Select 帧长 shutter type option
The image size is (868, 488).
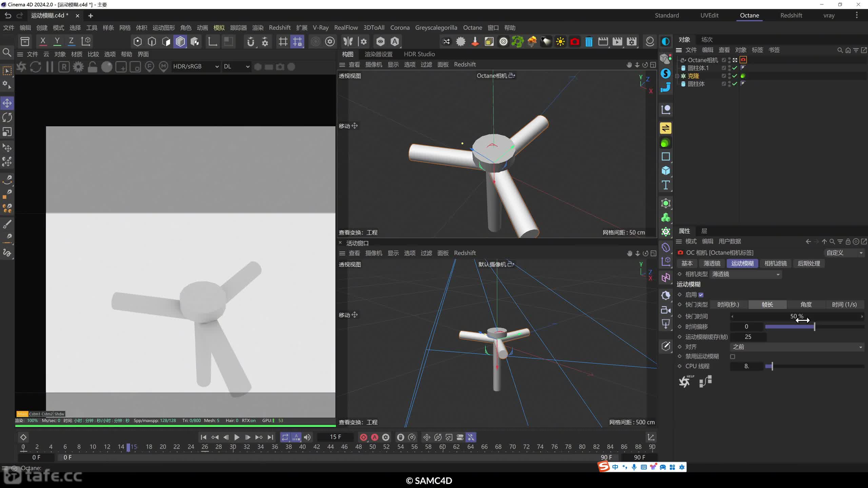(767, 305)
